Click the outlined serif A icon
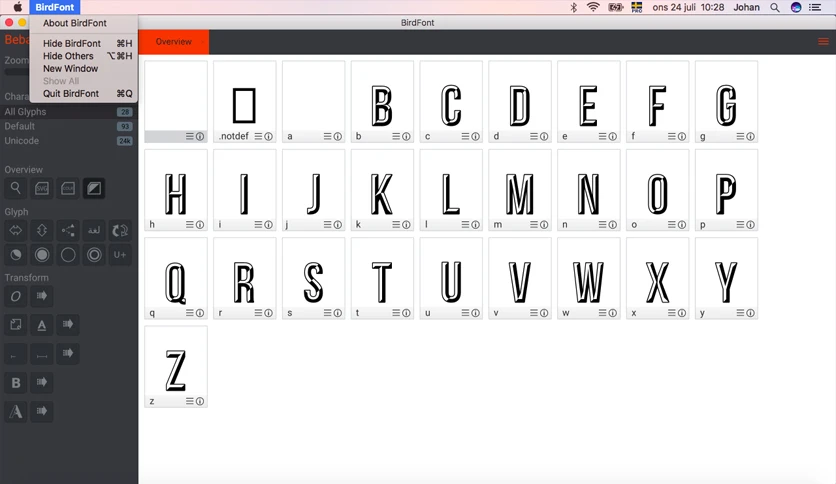The height and width of the screenshot is (484, 836). click(15, 411)
